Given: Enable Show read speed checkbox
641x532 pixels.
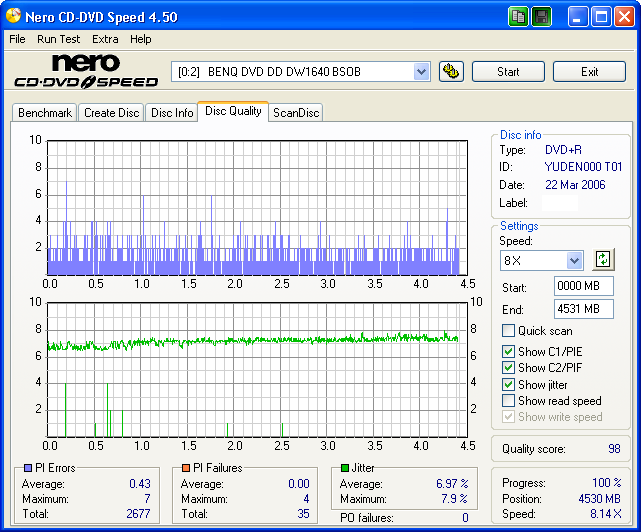Looking at the screenshot, I should (x=509, y=401).
